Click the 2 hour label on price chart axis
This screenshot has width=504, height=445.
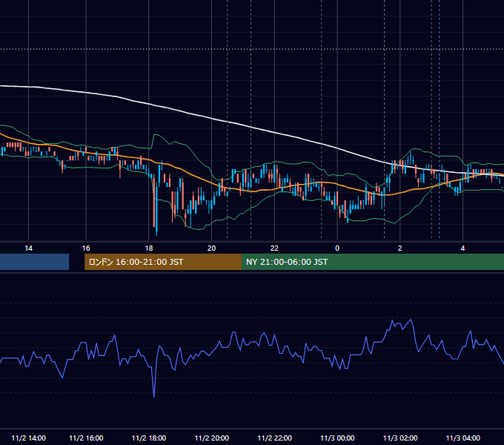coord(399,248)
